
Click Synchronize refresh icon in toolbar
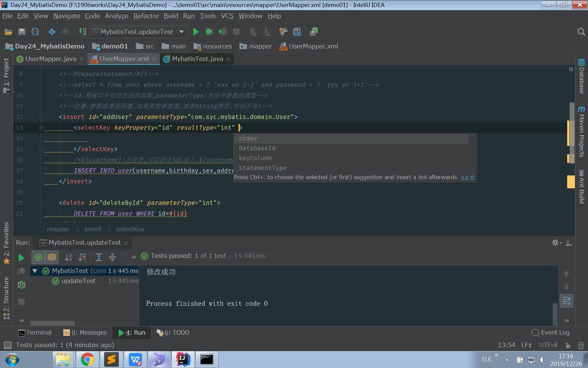tap(35, 32)
